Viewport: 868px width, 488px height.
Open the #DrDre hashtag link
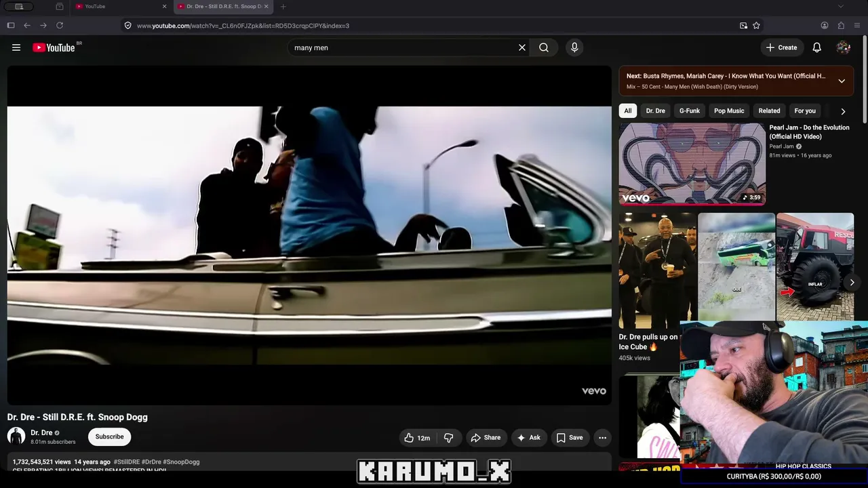(151, 462)
